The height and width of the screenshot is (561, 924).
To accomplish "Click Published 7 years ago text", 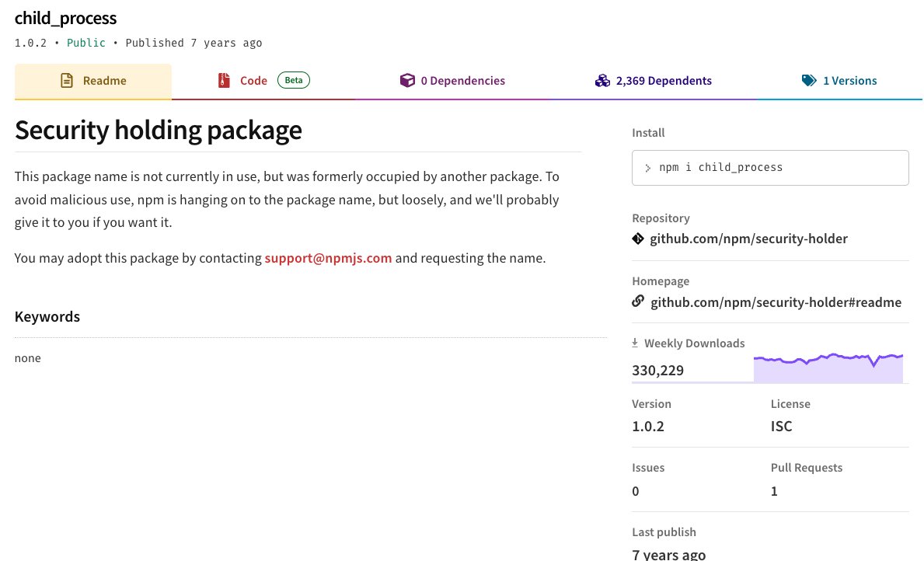I will (194, 43).
